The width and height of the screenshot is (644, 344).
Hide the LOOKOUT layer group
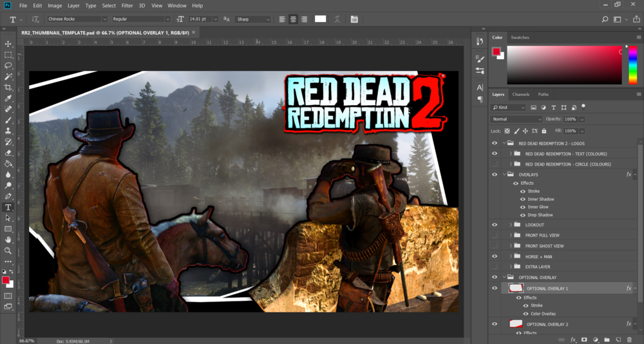(x=495, y=225)
